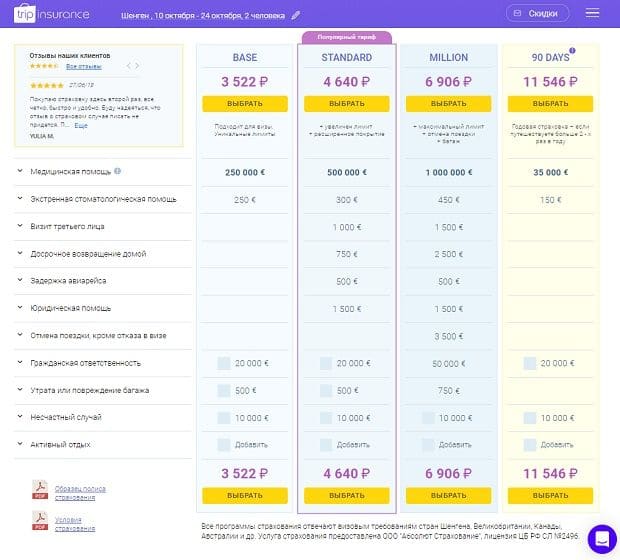The width and height of the screenshot is (620, 560).
Task: Enable Активный отдых in the 90 DAYS column
Action: 529,444
